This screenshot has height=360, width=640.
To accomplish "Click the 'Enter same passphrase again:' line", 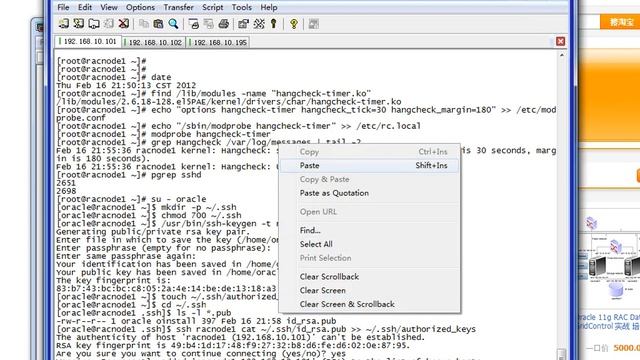I will (x=126, y=256).
